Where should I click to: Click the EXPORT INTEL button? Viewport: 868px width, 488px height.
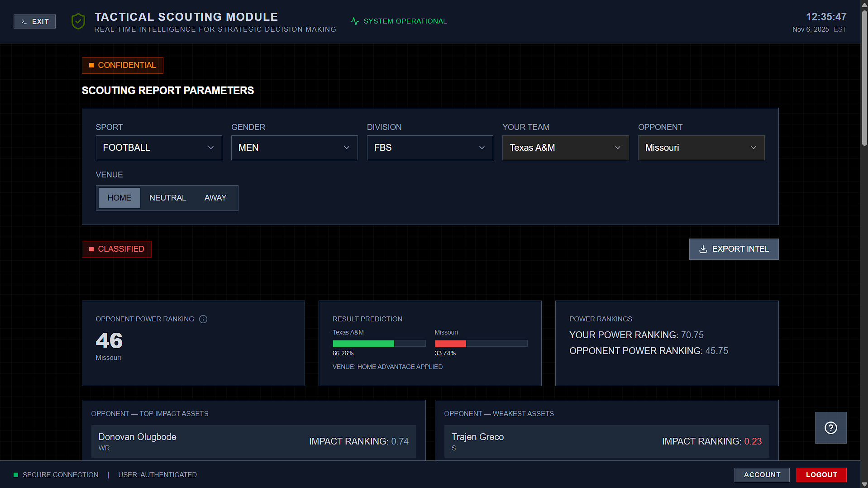[x=733, y=249]
